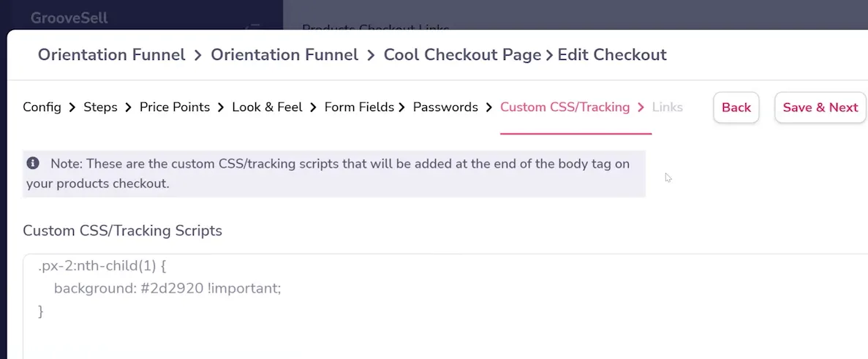Open the Passwords step
Viewport: 868px width, 359px height.
click(445, 107)
